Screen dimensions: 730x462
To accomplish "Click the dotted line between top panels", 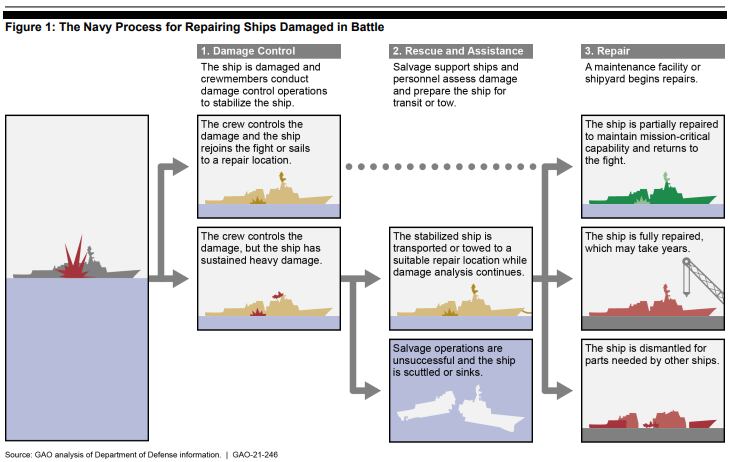I will point(440,167).
